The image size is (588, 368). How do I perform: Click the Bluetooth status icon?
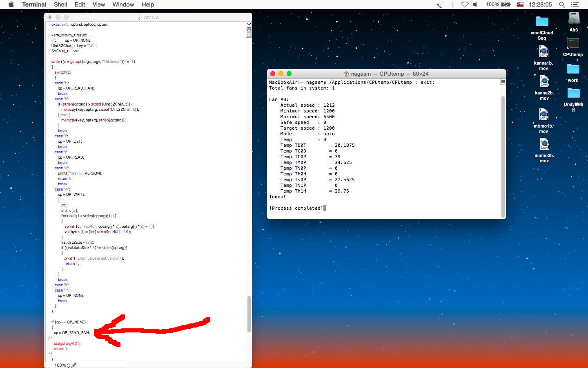click(x=452, y=4)
